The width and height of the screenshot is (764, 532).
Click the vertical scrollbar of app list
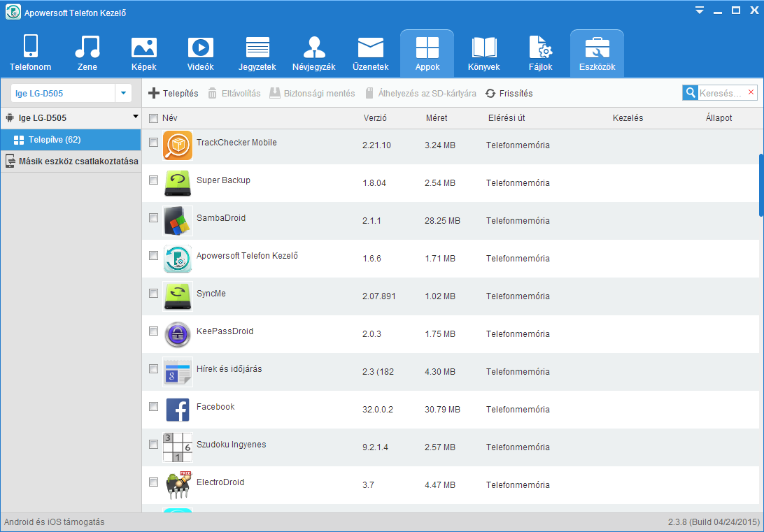(x=761, y=185)
